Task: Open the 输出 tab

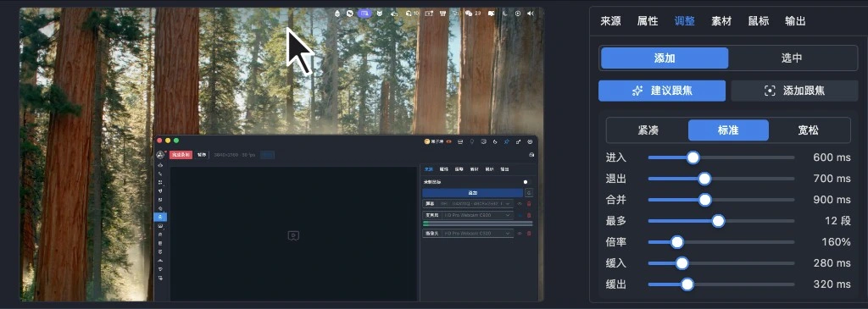Action: tap(795, 21)
